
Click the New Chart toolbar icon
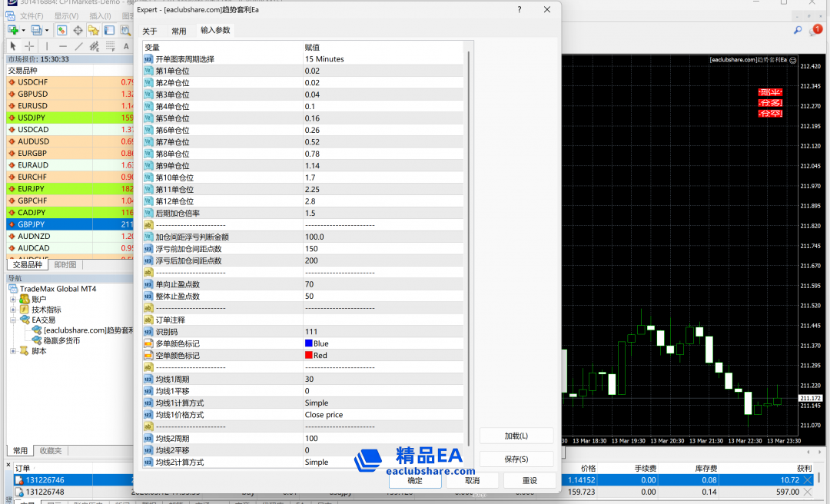pos(13,30)
